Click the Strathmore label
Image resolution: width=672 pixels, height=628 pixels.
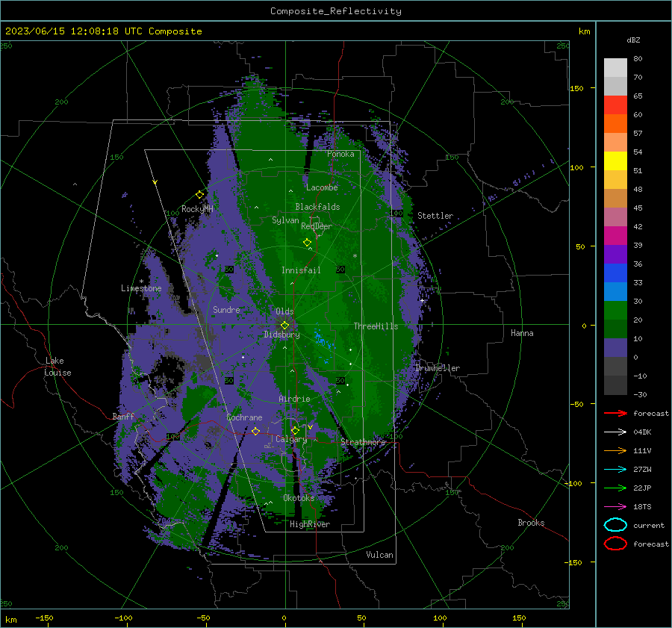pyautogui.click(x=363, y=442)
